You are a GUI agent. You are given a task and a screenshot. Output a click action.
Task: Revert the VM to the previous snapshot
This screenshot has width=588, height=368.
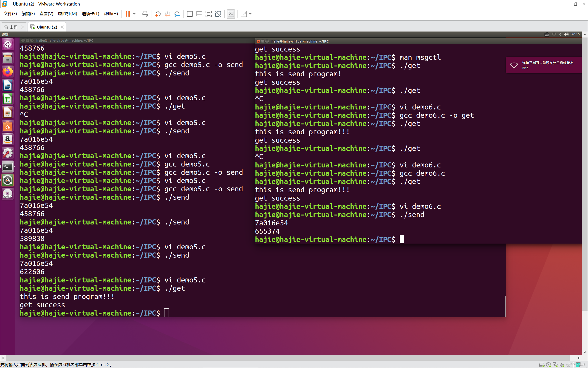pos(167,14)
